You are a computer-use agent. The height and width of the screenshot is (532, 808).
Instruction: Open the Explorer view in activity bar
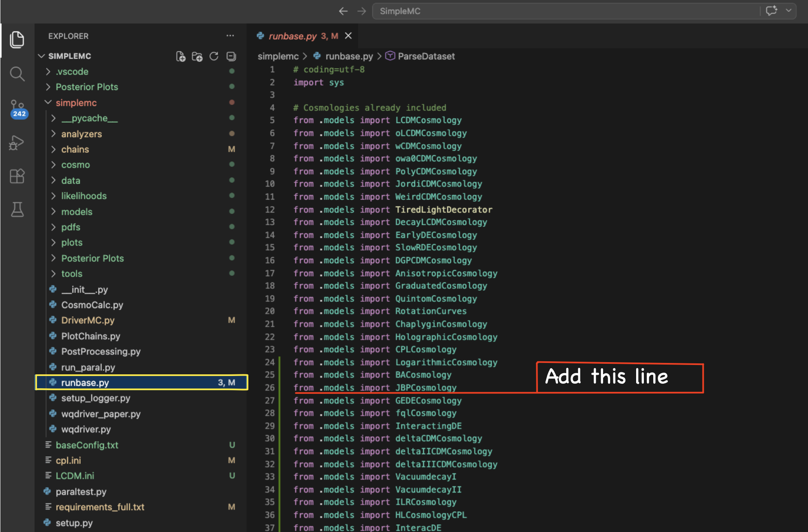click(17, 40)
